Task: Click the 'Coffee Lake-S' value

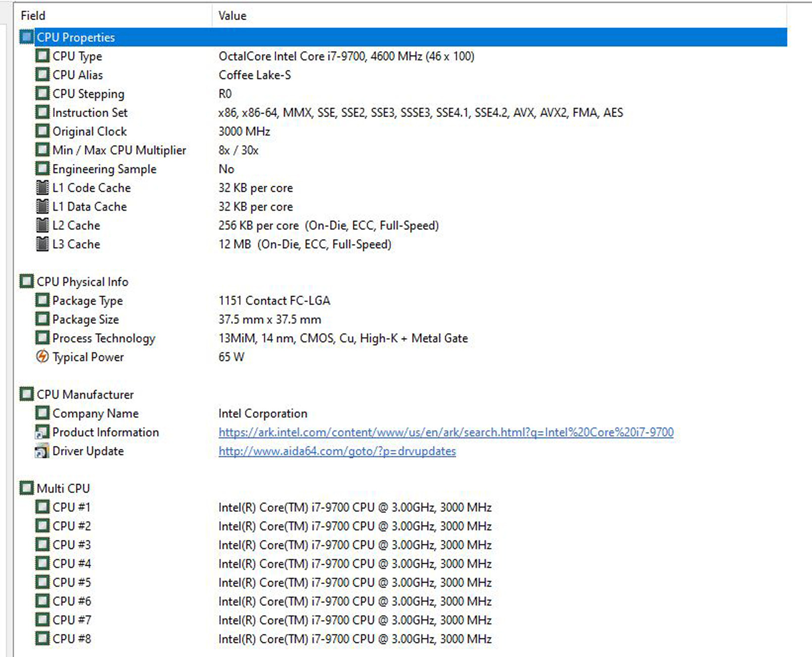Action: click(x=255, y=75)
